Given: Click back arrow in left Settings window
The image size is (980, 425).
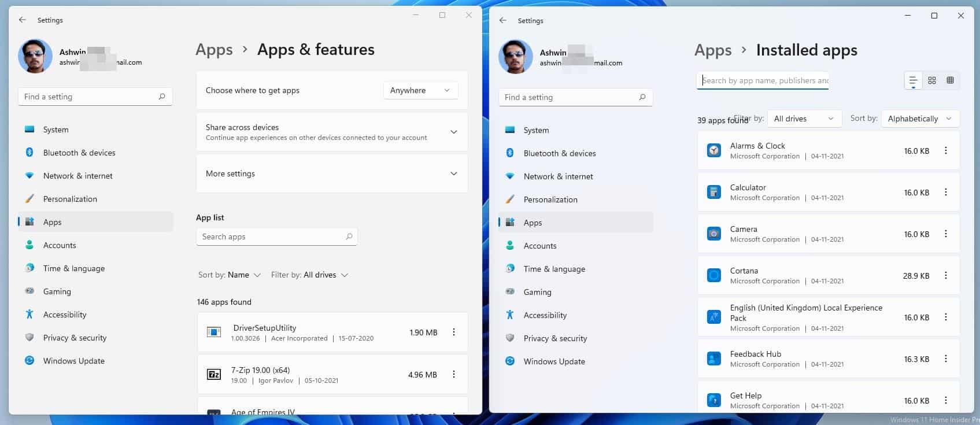Looking at the screenshot, I should pyautogui.click(x=22, y=20).
